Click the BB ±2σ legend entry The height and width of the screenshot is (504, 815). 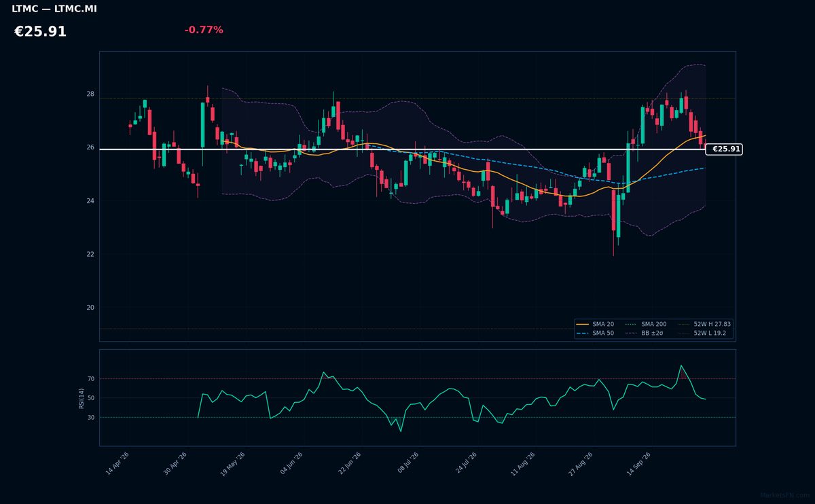645,334
